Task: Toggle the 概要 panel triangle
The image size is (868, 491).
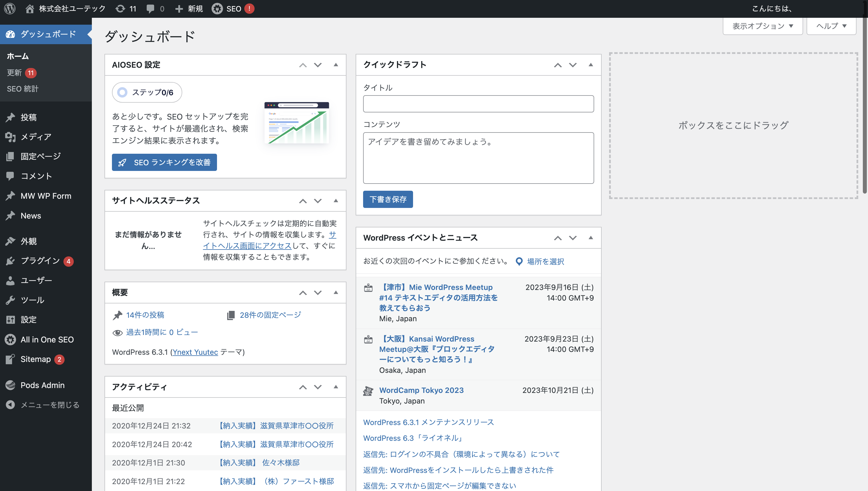Action: pyautogui.click(x=336, y=292)
